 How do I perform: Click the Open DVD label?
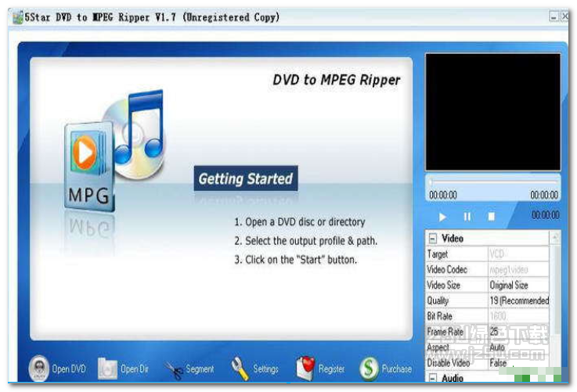click(69, 369)
